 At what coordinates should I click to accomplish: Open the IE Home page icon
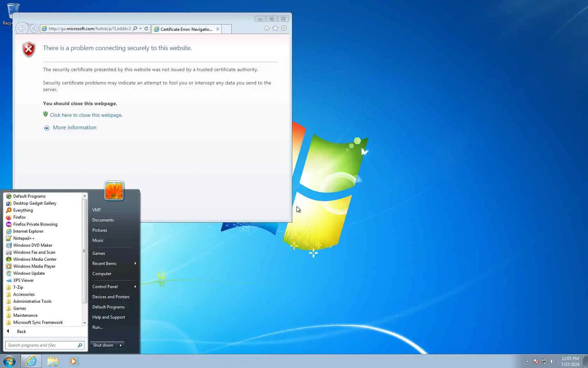267,28
